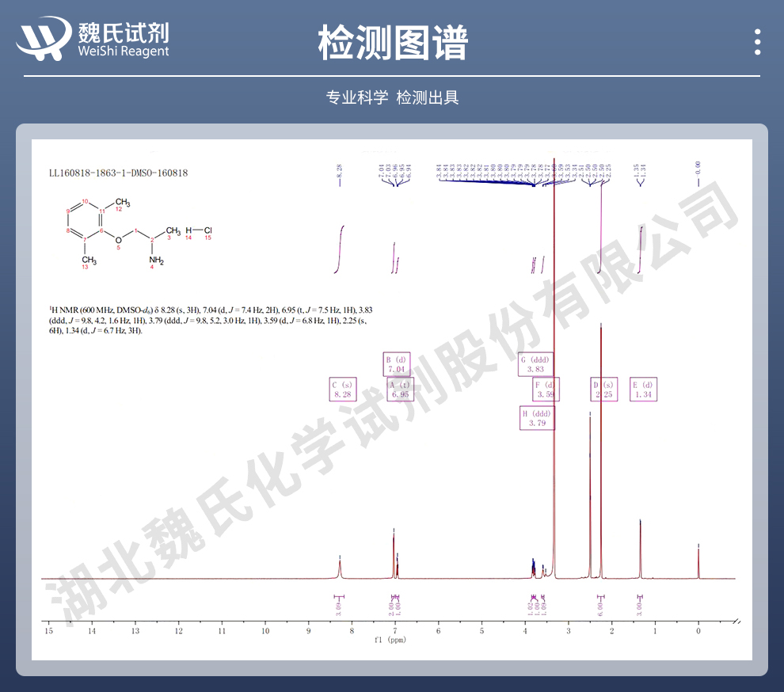Select peak label F (d) 3.59
784x692 pixels.
pyautogui.click(x=546, y=390)
